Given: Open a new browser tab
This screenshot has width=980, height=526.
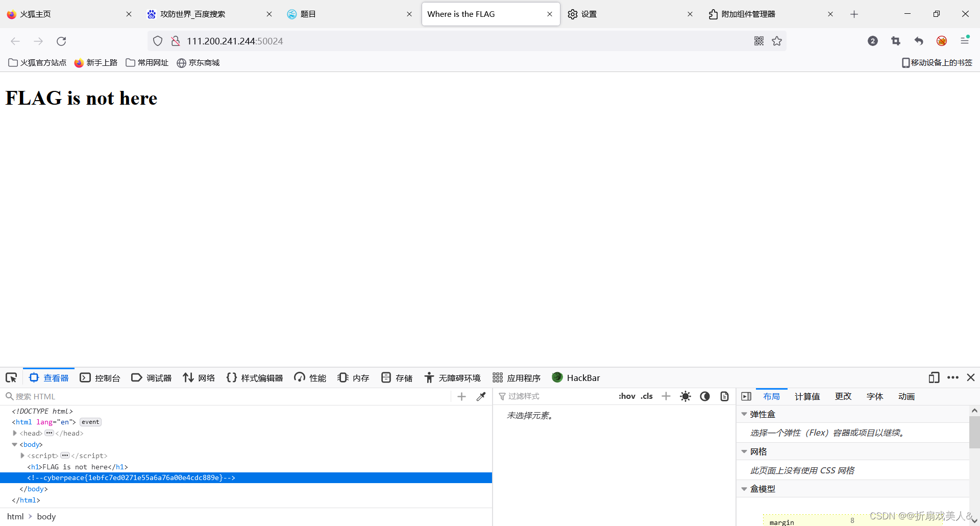Looking at the screenshot, I should 854,14.
